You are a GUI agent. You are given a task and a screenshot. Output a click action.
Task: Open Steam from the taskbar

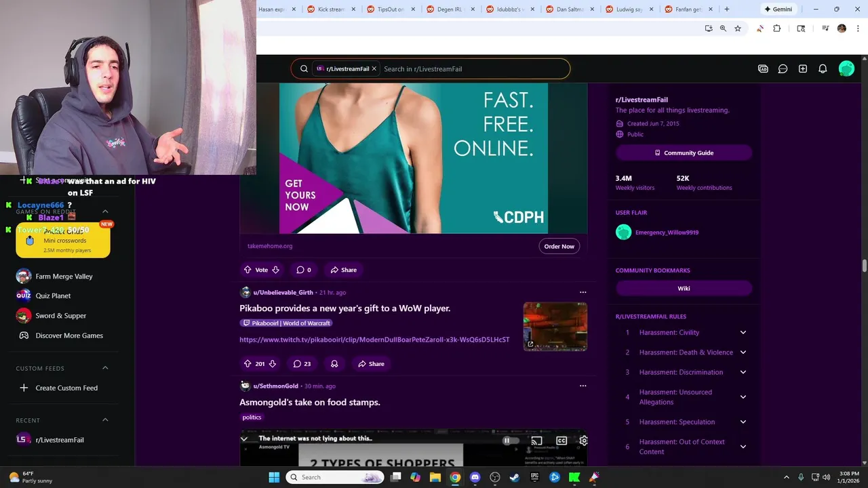point(515,477)
